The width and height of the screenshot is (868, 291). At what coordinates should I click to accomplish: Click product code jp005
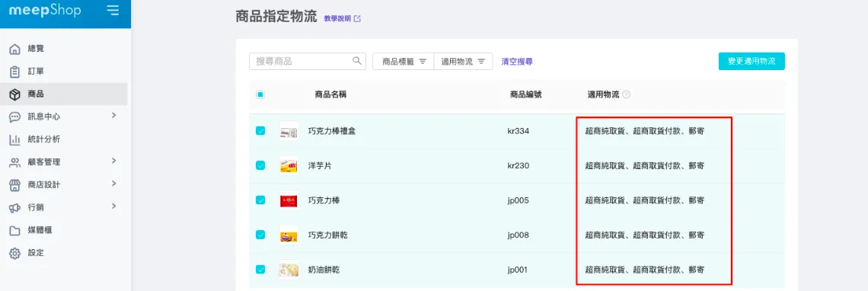(x=519, y=200)
